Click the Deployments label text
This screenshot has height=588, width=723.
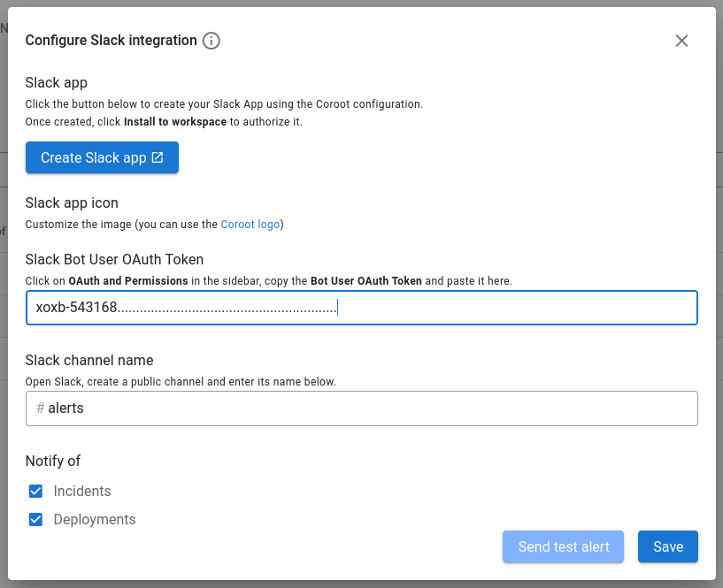pos(95,519)
